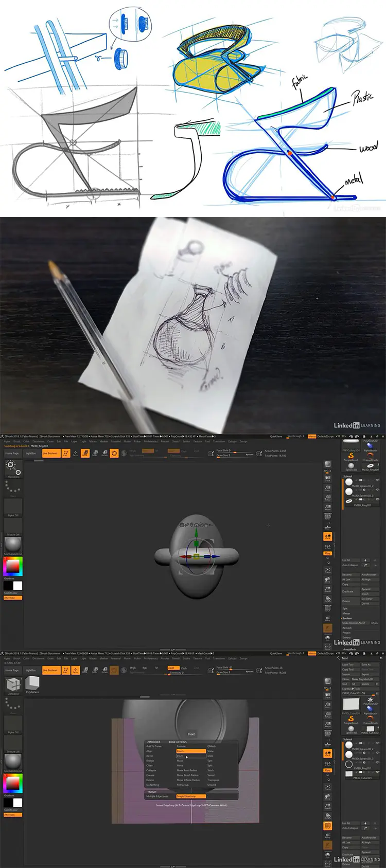Choose Bevel in ZModeler edge actions
Image resolution: width=386 pixels, height=868 pixels.
(149, 756)
